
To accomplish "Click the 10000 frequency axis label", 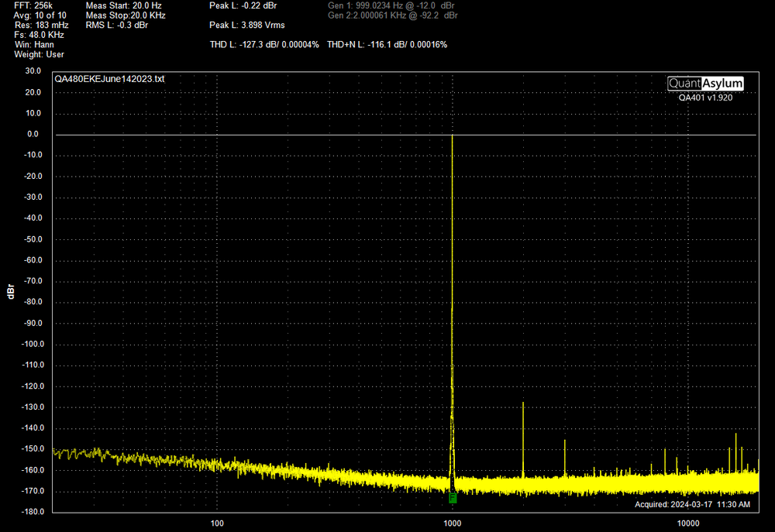I will point(688,523).
